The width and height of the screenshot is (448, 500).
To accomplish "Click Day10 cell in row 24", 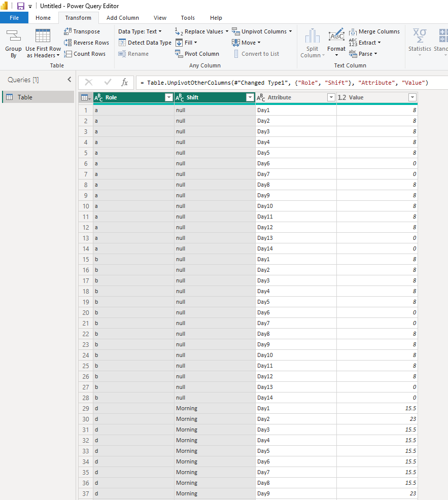I will (x=296, y=355).
